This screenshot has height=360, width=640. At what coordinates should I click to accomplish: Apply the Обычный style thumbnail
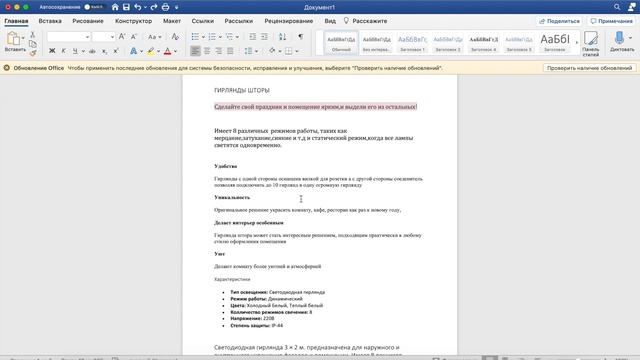[341, 43]
